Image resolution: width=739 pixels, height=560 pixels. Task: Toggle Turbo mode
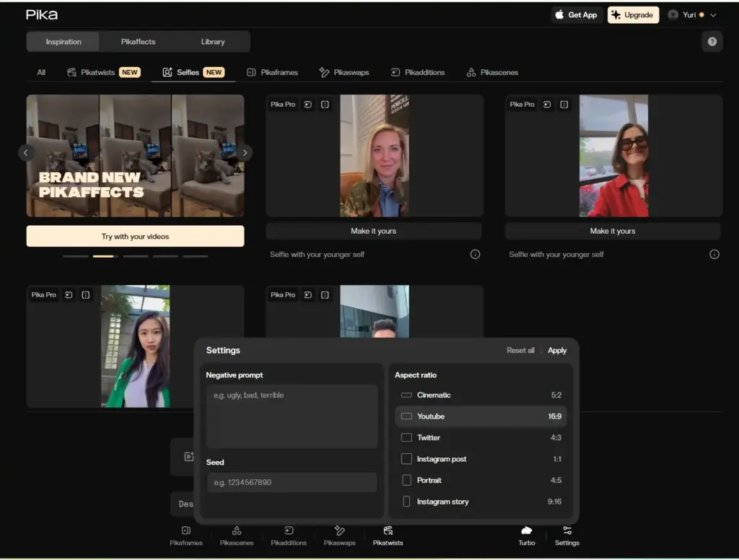(527, 530)
